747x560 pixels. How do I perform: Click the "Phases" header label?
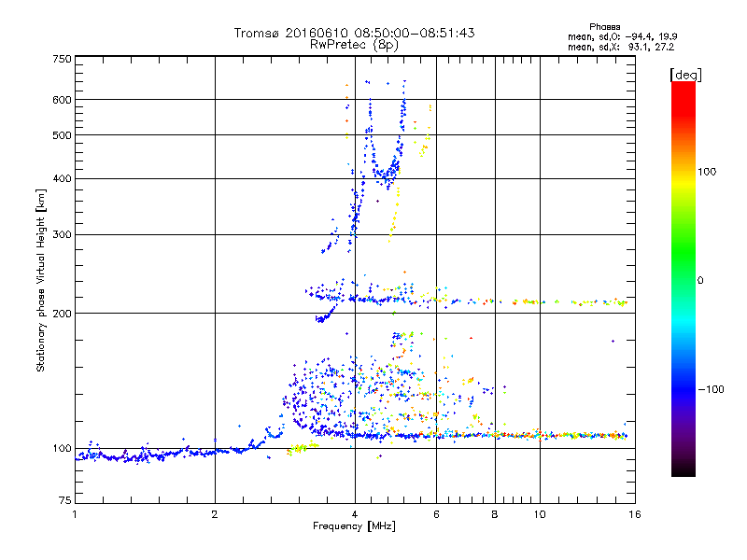(x=604, y=27)
